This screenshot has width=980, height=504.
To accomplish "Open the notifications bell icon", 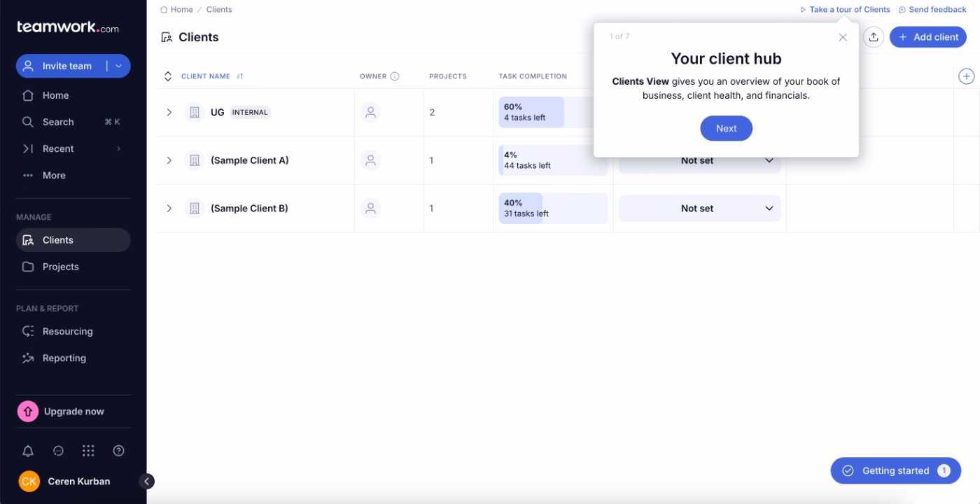I will click(x=28, y=451).
